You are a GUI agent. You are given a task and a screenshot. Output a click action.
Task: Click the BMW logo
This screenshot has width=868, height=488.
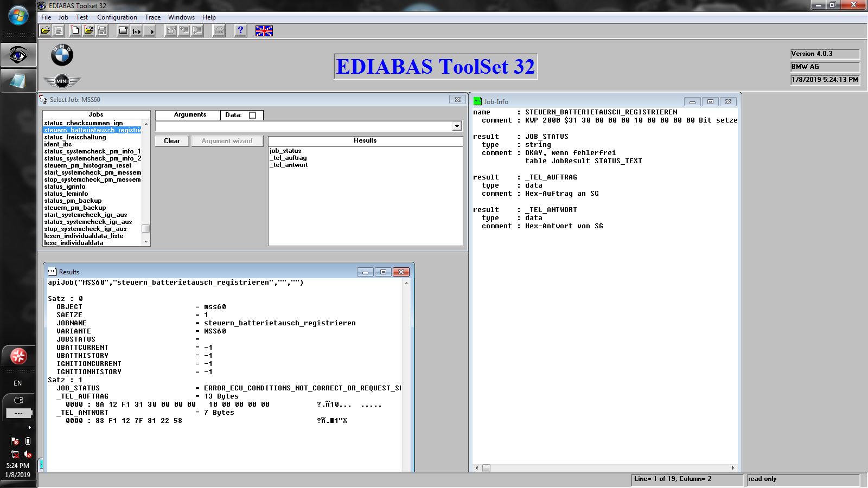62,55
